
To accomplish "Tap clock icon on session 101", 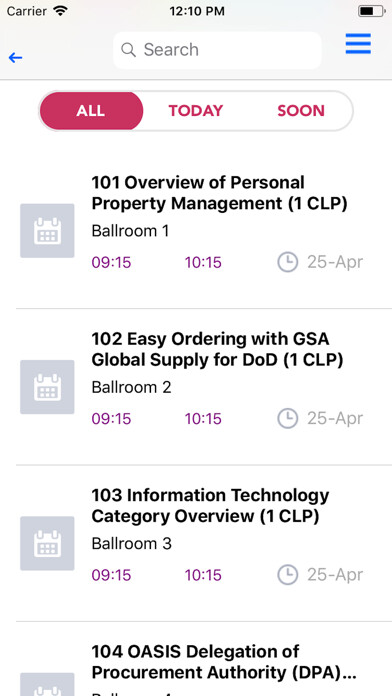I will [x=288, y=262].
